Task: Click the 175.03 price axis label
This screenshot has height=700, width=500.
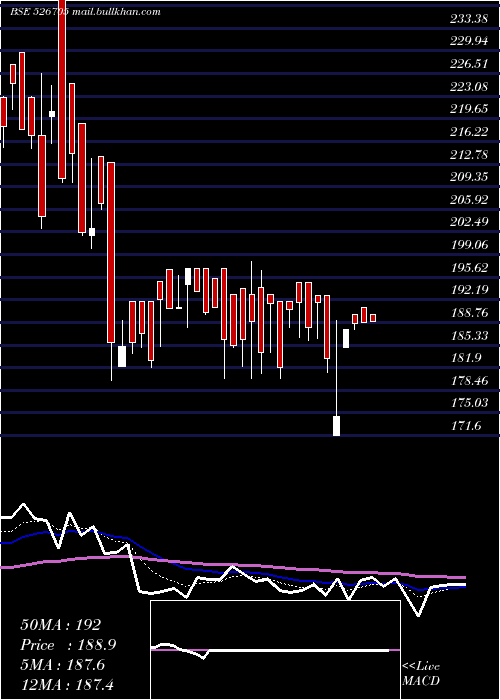Action: pos(470,403)
